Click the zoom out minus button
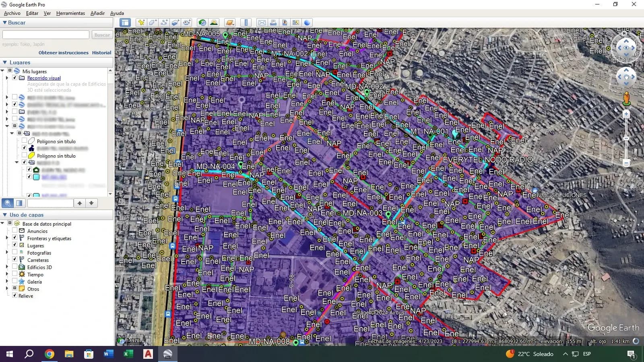Screen dimensions: 644x362 point(626,163)
